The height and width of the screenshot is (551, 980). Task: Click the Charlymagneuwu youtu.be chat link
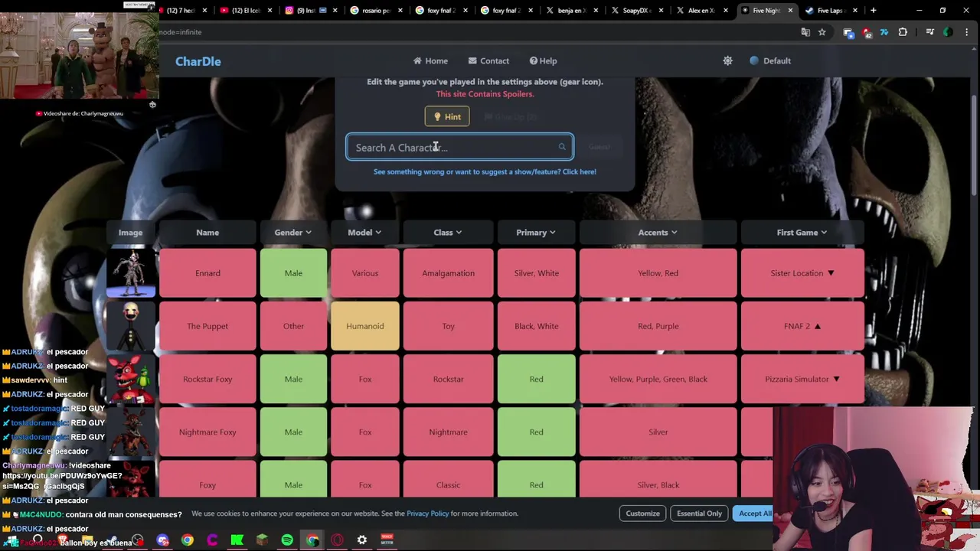pyautogui.click(x=62, y=481)
